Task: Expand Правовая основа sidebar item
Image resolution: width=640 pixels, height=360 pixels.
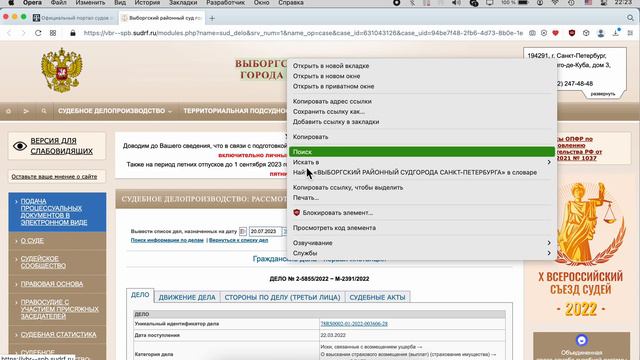Action: point(52,284)
